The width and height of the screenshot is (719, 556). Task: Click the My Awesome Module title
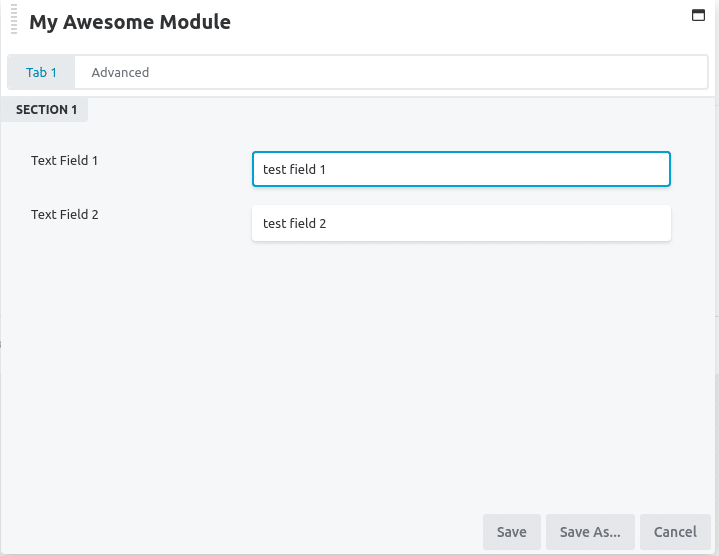(x=130, y=22)
